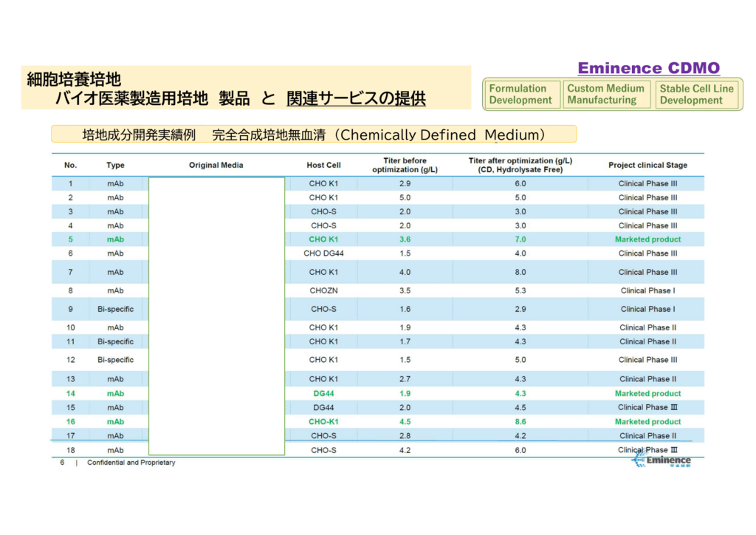756x535 pixels.
Task: Click the Chemically Defined Medium subtitle banner
Action: 314,134
